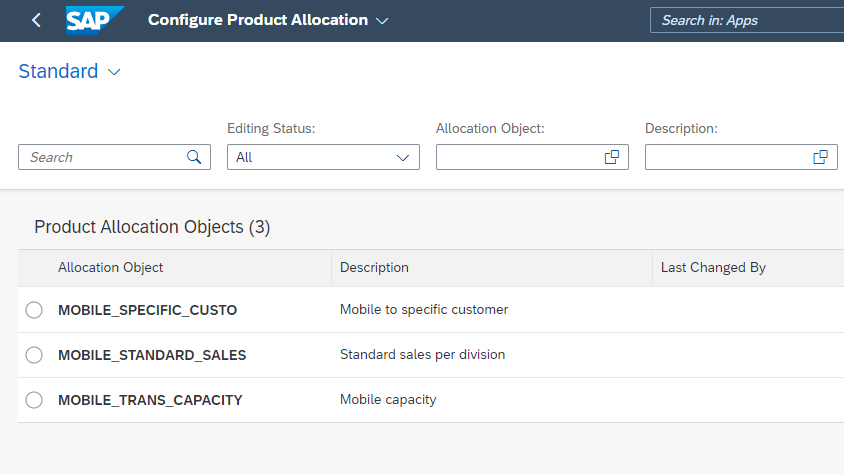Open the MOBILE_TRANS_CAPACITY allocation object

point(150,400)
